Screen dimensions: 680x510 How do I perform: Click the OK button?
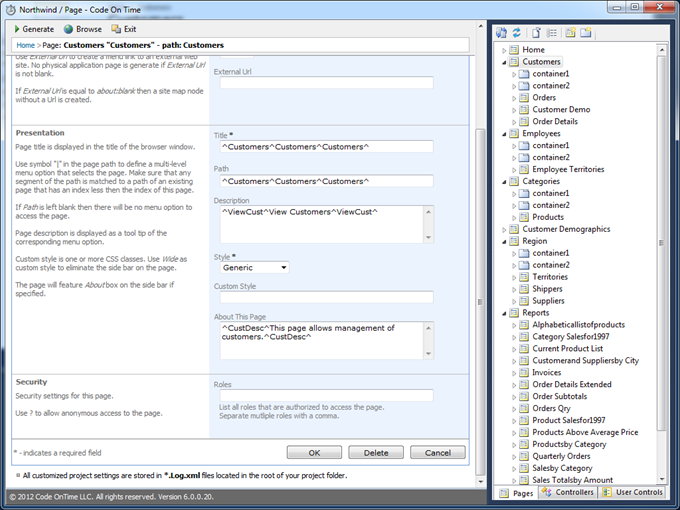[314, 452]
